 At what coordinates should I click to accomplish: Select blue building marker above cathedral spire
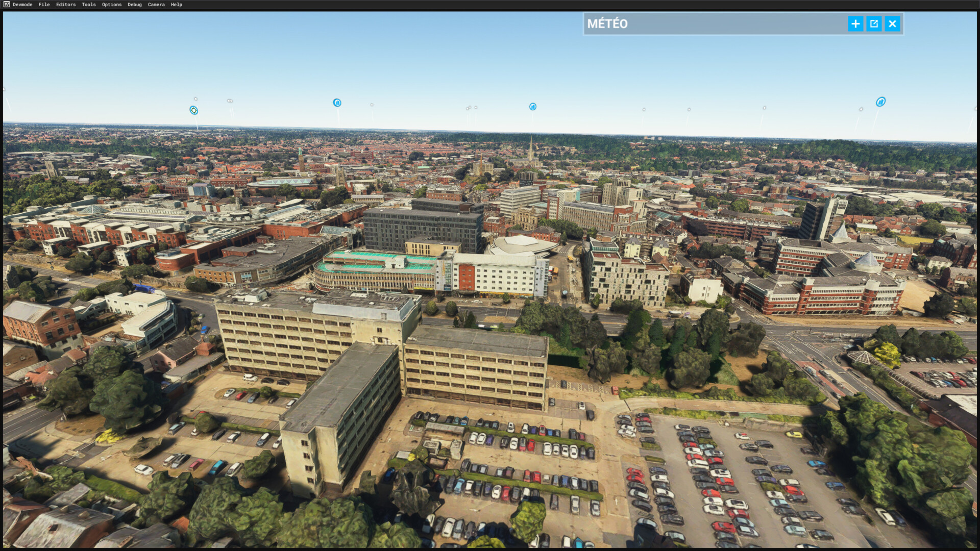click(532, 107)
